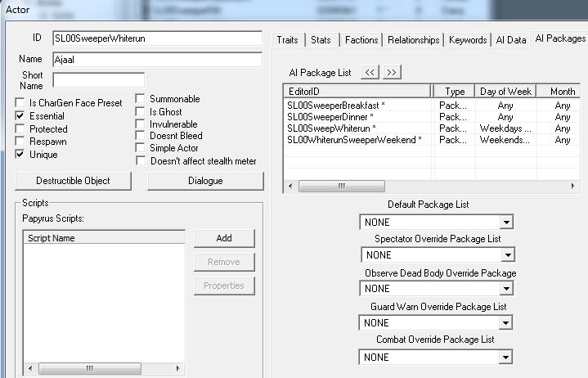588x378 pixels.
Task: Select the SL00SweeperDinner package row
Action: click(432, 117)
